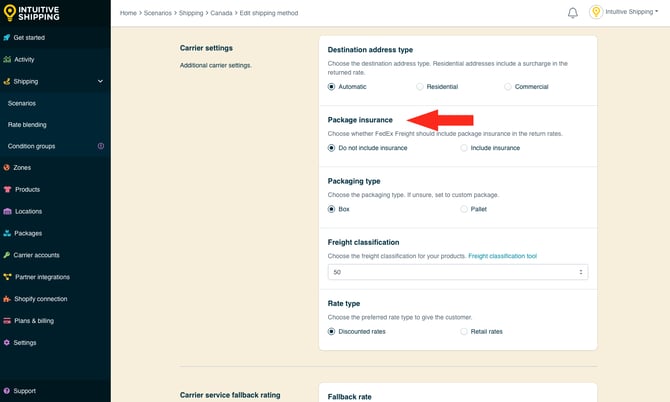Click Carrier service fallback rating title

click(230, 395)
